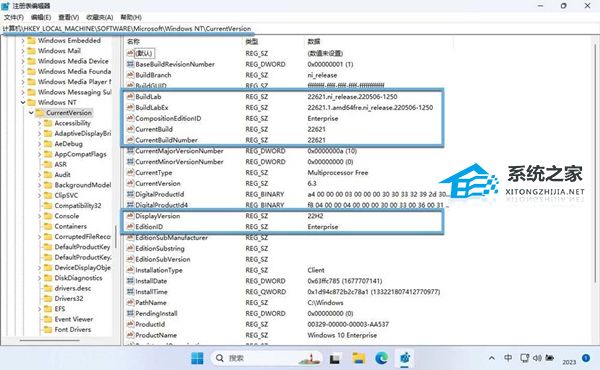
Task: Open the 文件(F) menu
Action: pos(14,17)
